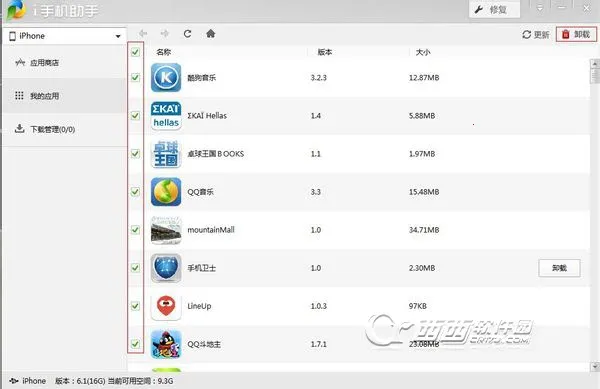
Task: Uncheck the ΣΚΑΪ Hellas checkbox
Action: [x=135, y=116]
